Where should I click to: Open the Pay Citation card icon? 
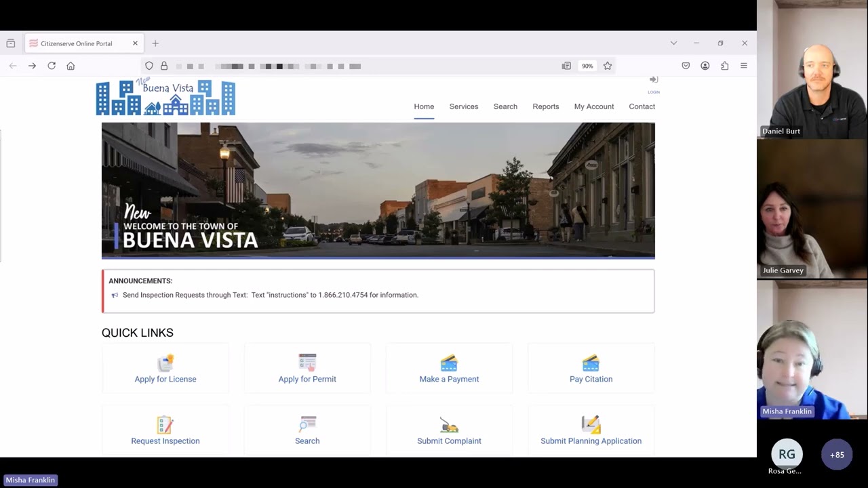591,363
